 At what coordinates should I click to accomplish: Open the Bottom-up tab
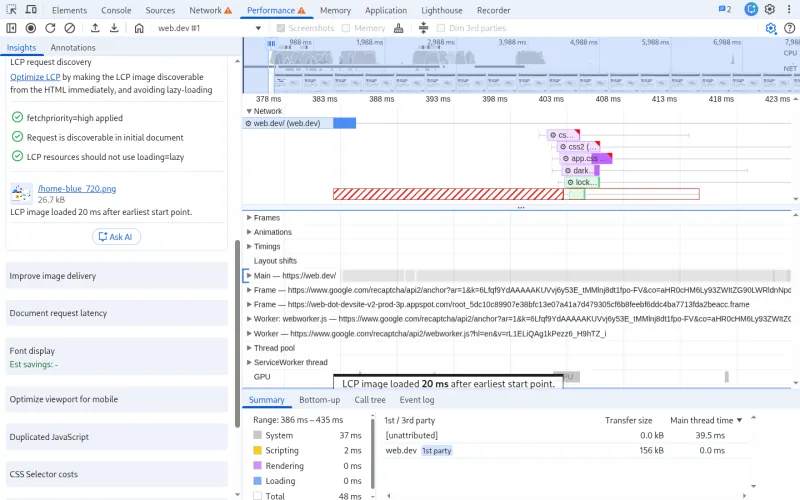pos(319,400)
